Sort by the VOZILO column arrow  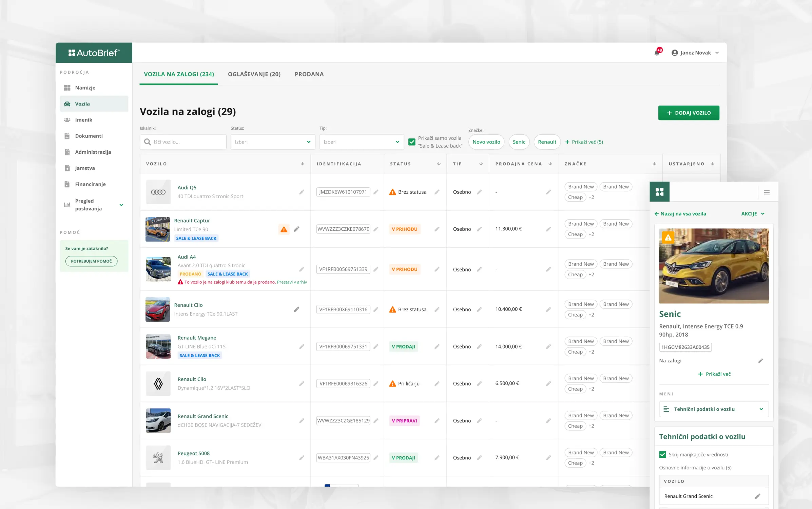(302, 164)
